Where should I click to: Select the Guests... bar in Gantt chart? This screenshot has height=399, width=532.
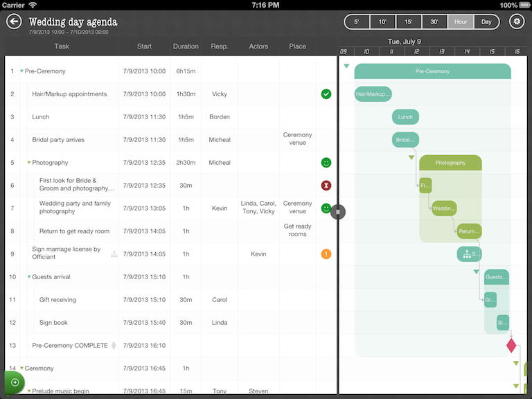[497, 277]
